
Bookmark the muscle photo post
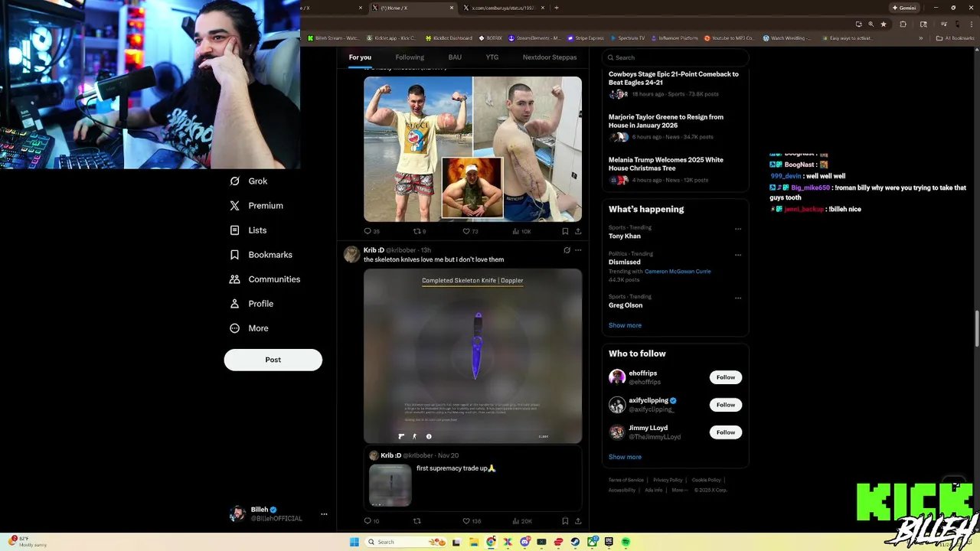565,231
